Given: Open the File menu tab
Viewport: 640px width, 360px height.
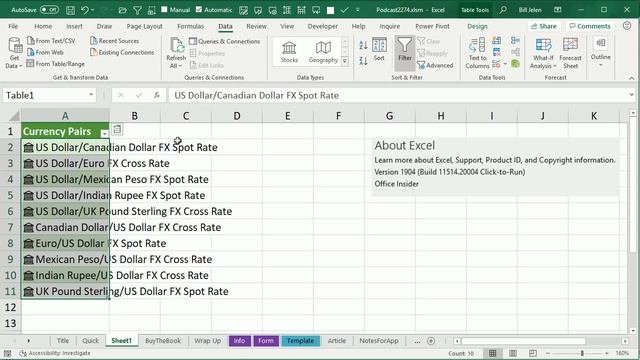Looking at the screenshot, I should tap(13, 26).
